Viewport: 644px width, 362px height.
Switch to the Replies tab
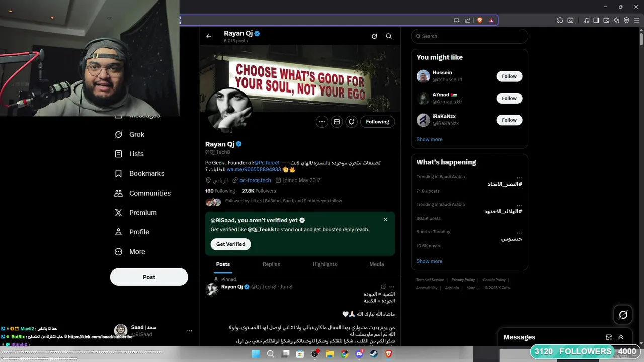(271, 264)
